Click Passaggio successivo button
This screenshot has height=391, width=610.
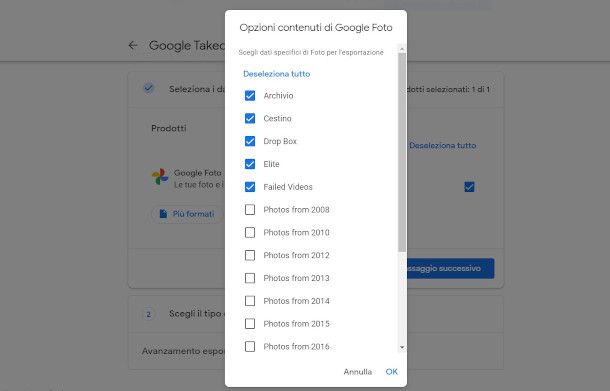[450, 268]
